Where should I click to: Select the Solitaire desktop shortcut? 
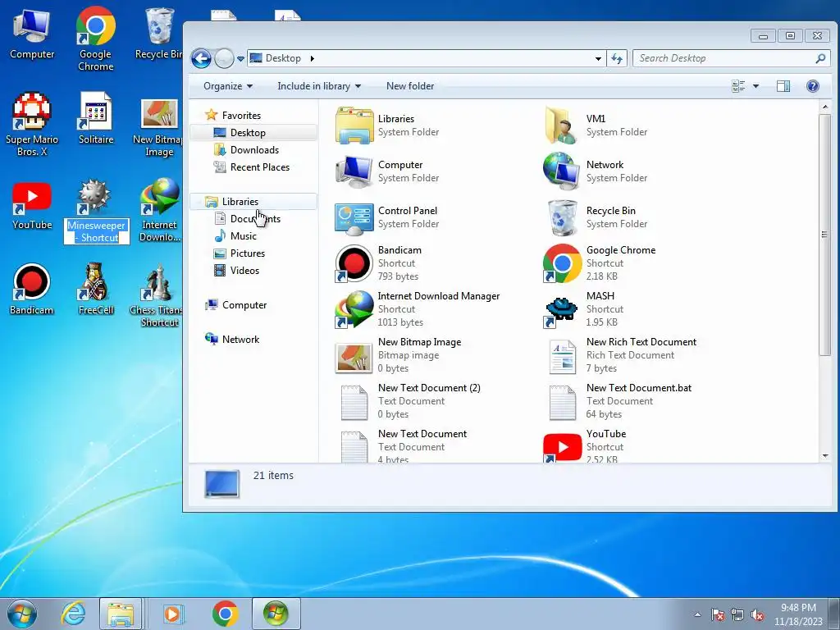[x=96, y=118]
